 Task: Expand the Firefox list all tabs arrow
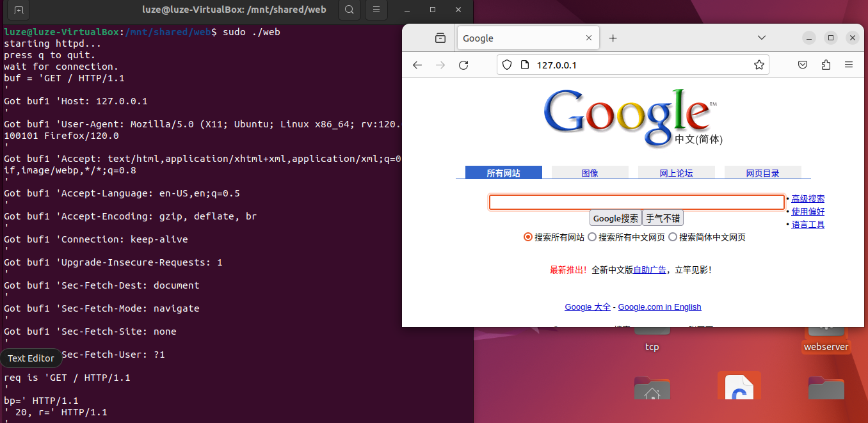(x=762, y=38)
